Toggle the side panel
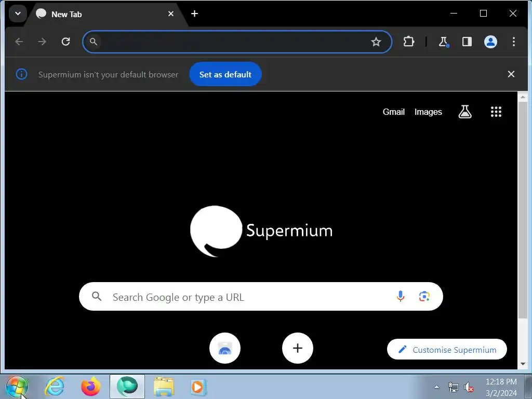 (467, 42)
